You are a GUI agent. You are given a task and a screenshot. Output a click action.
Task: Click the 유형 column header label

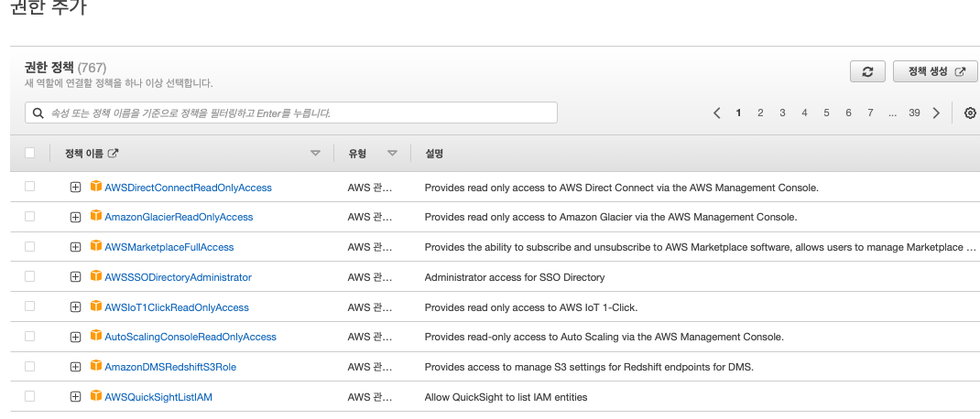click(x=357, y=154)
